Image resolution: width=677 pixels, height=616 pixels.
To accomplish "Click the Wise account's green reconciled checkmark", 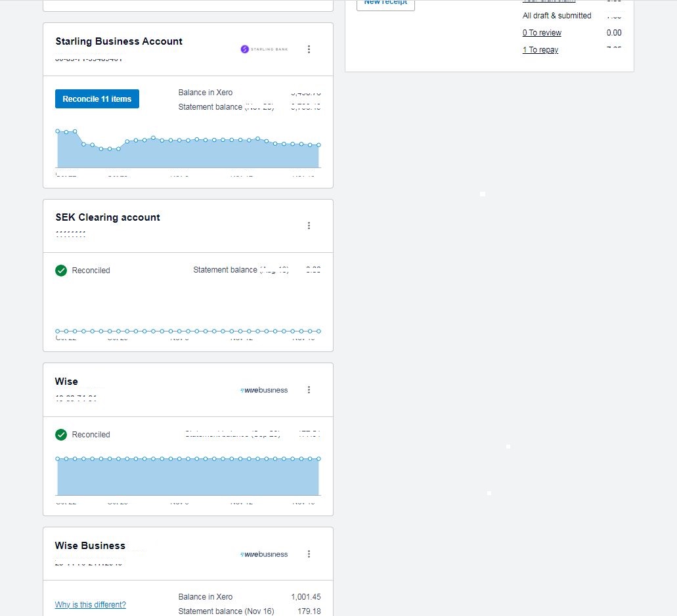I will [61, 435].
